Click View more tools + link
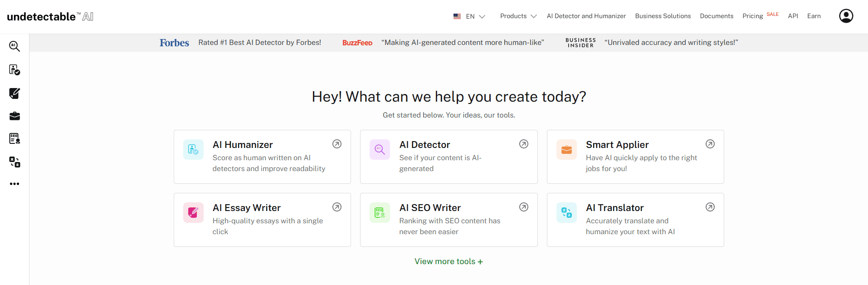868x285 pixels. point(449,261)
